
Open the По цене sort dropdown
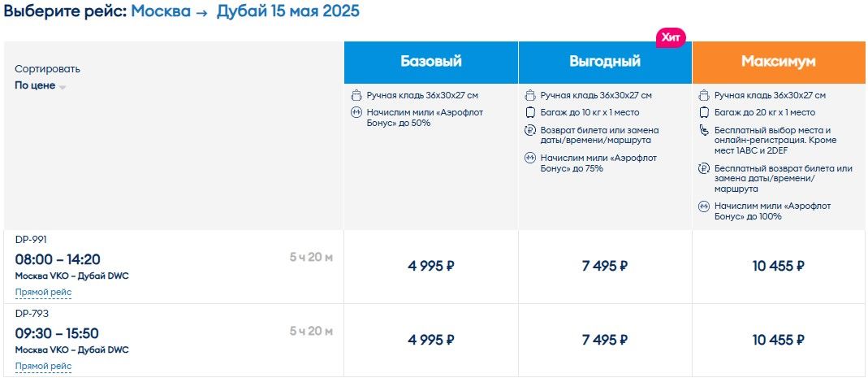click(41, 85)
